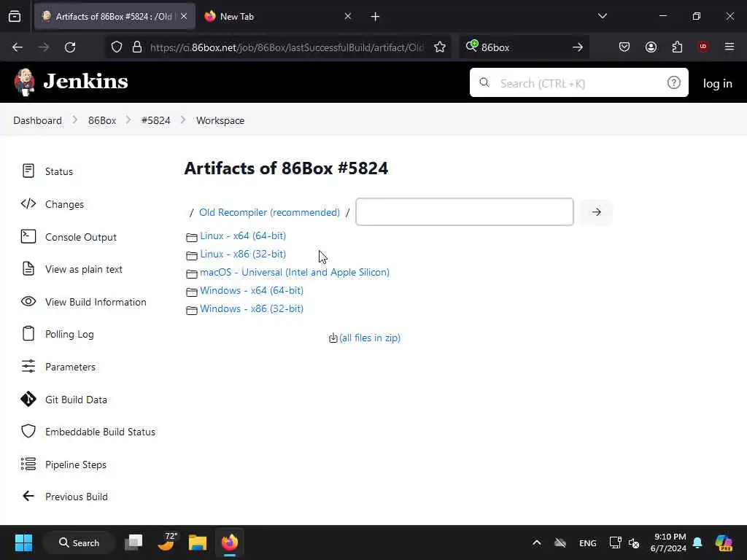Close the Artifacts of 86Box tab

(184, 16)
